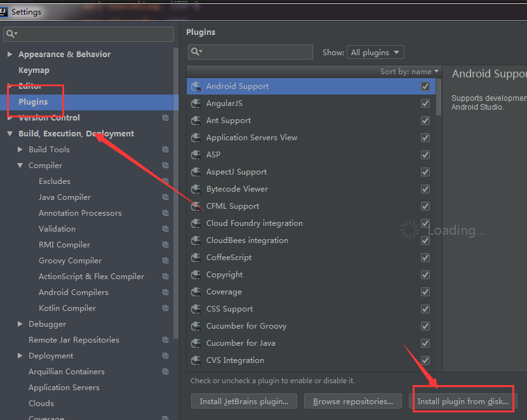Click the Application Servers View plugin icon
This screenshot has height=420, width=527.
pos(196,138)
